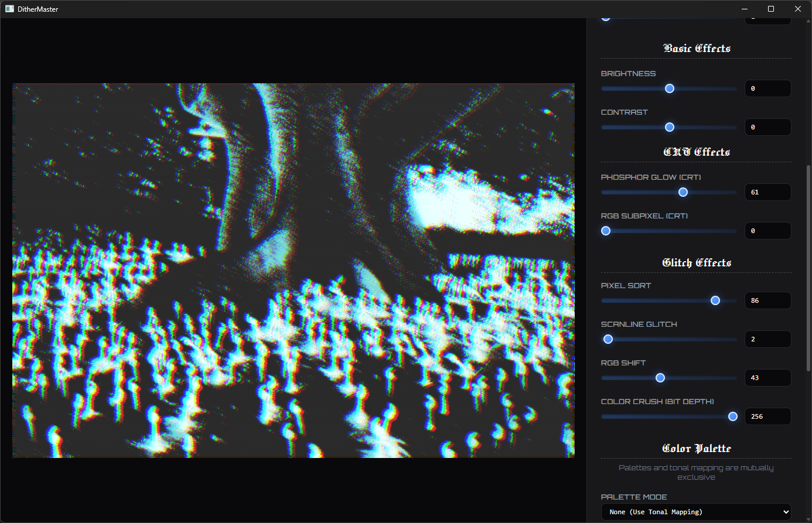Click the "BRIGHTNESS" label
Viewport: 812px width, 523px height.
(628, 74)
